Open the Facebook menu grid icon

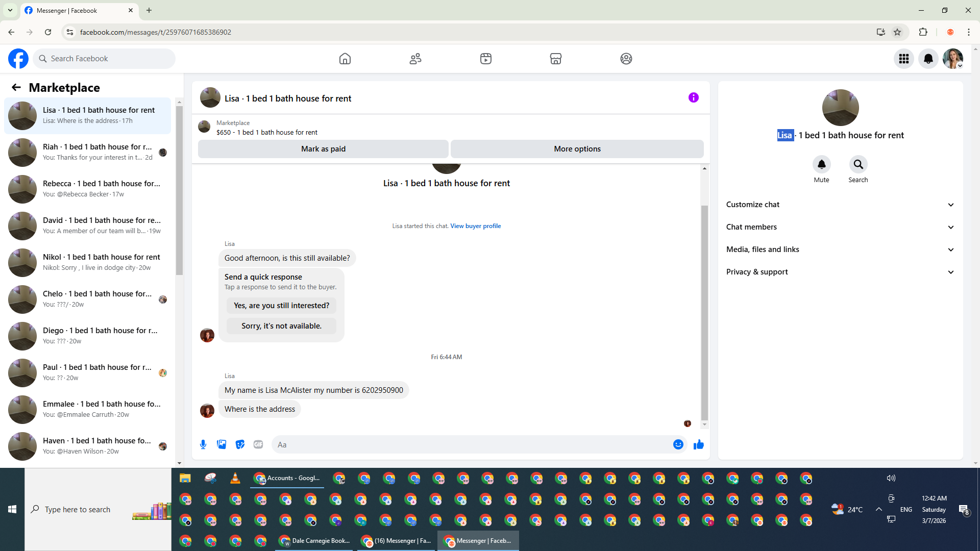click(904, 59)
